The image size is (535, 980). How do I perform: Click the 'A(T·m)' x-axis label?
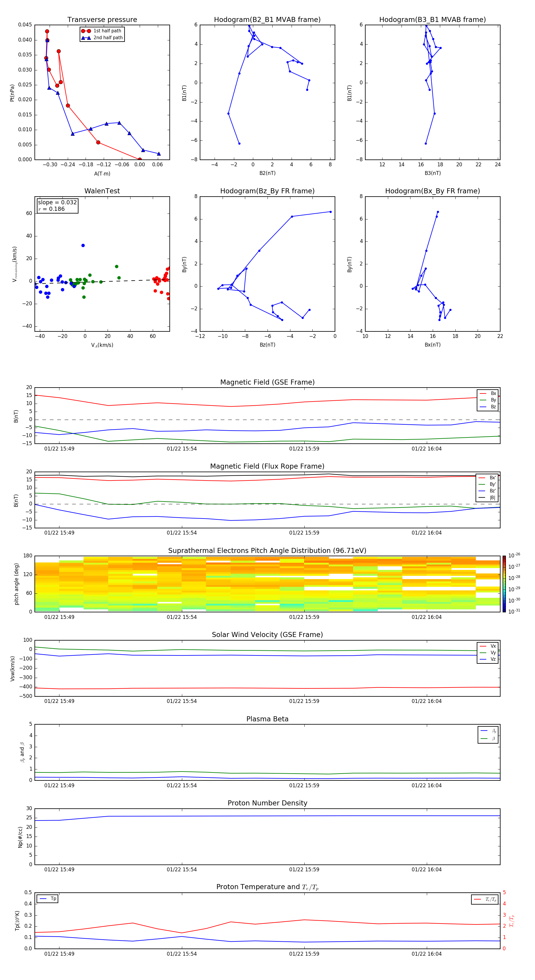coord(102,173)
